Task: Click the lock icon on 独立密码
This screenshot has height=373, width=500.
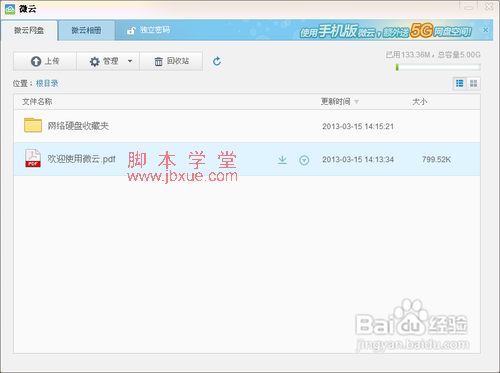Action: [131, 31]
